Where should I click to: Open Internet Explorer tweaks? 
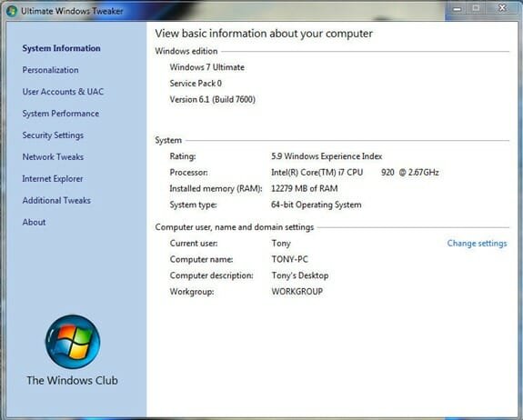53,179
